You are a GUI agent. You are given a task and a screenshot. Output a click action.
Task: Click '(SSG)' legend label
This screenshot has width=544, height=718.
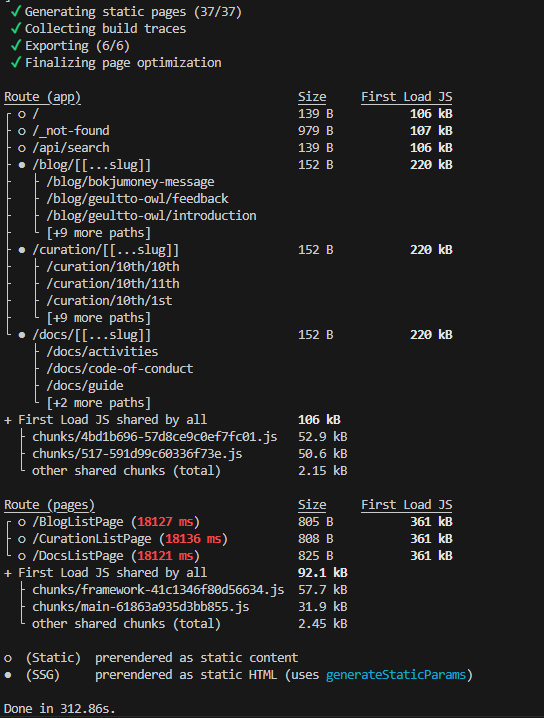click(x=43, y=675)
